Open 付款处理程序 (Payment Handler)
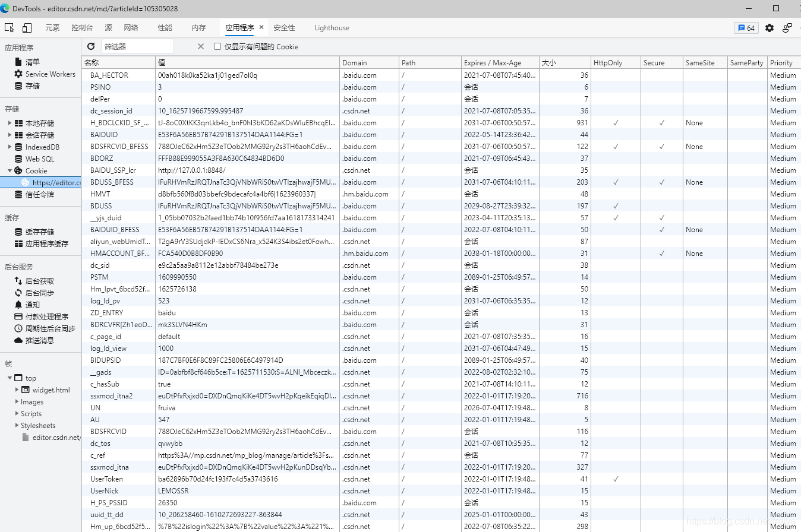 coord(47,317)
